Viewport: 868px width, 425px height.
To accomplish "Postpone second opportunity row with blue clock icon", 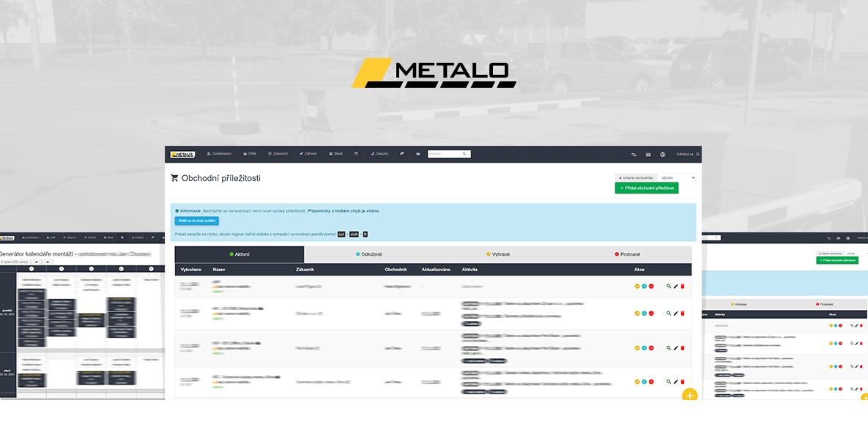I will point(645,313).
